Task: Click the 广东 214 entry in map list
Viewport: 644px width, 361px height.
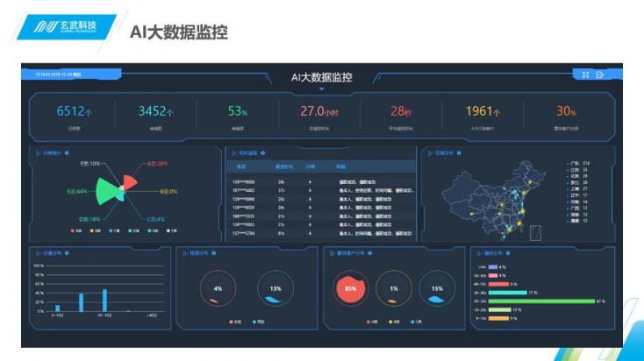Action: 579,163
